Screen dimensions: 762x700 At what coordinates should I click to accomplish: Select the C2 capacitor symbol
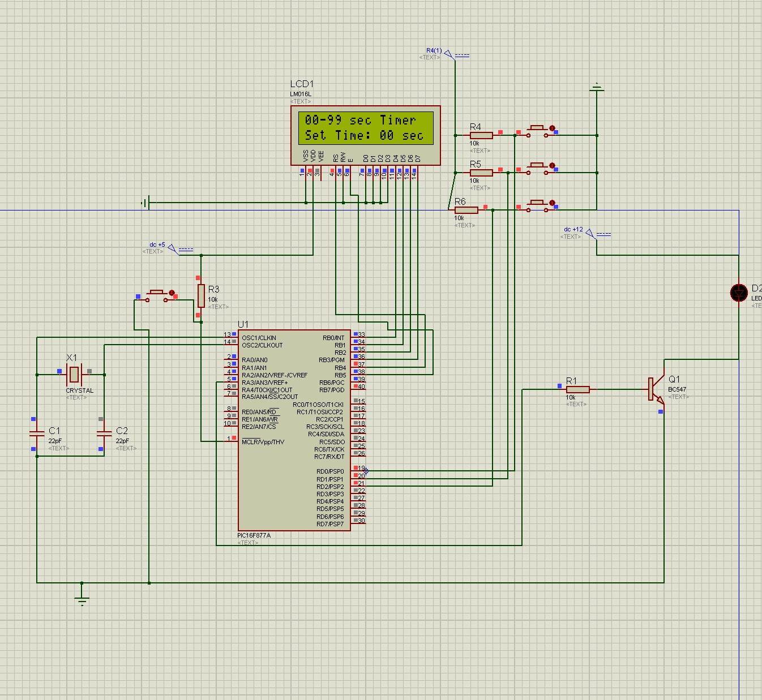pyautogui.click(x=104, y=434)
